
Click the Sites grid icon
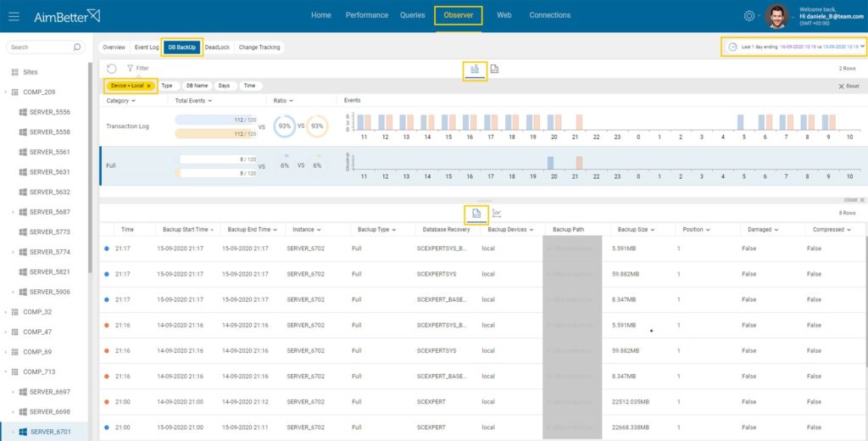(x=15, y=72)
